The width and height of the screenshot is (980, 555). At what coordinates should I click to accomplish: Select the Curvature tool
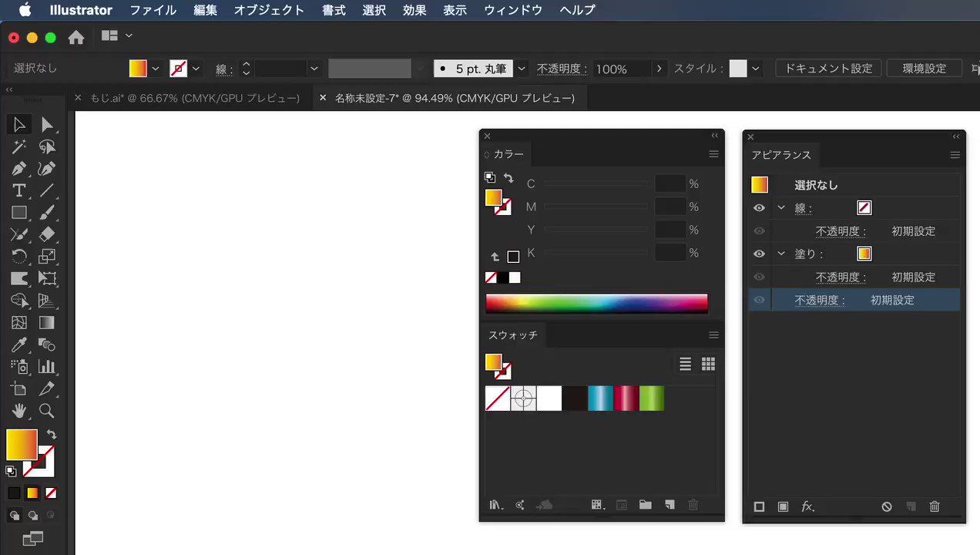47,169
